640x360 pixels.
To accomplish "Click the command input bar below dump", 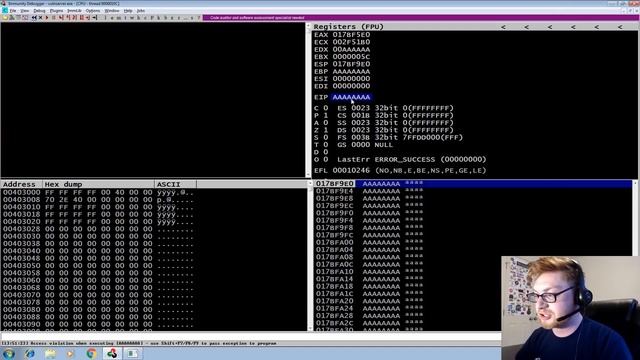I will pyautogui.click(x=251, y=336).
